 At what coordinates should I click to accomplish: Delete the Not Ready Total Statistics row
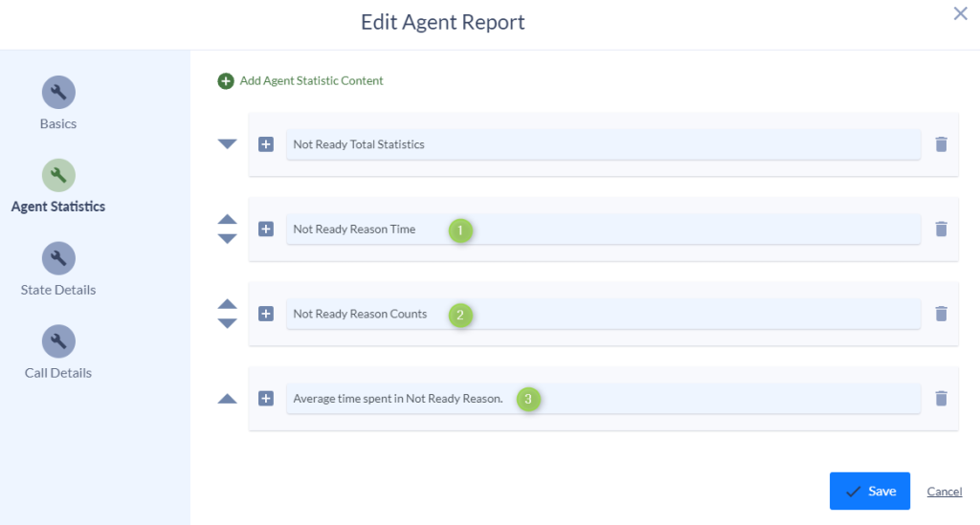click(x=941, y=144)
